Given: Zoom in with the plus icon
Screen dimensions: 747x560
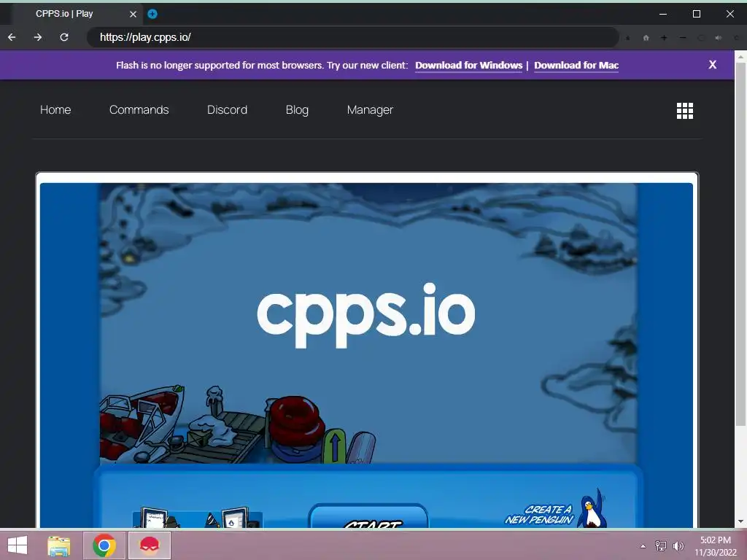Looking at the screenshot, I should click(664, 38).
